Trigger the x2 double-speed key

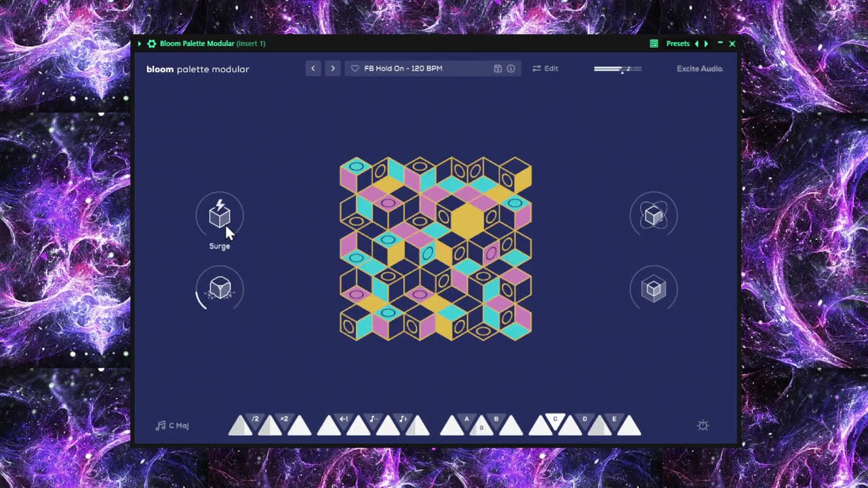(284, 420)
